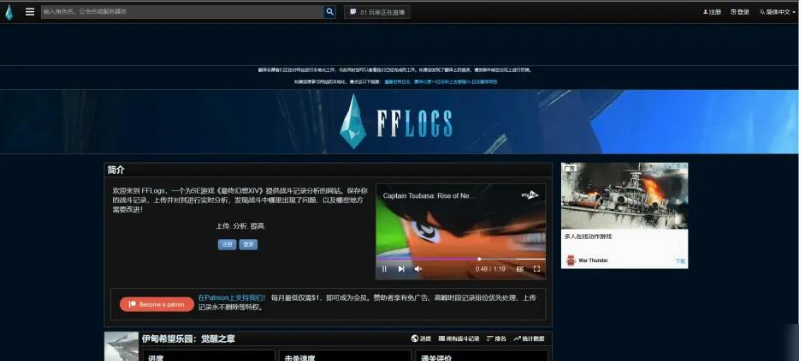Open the 统计数据 statistics chart link

click(529, 339)
